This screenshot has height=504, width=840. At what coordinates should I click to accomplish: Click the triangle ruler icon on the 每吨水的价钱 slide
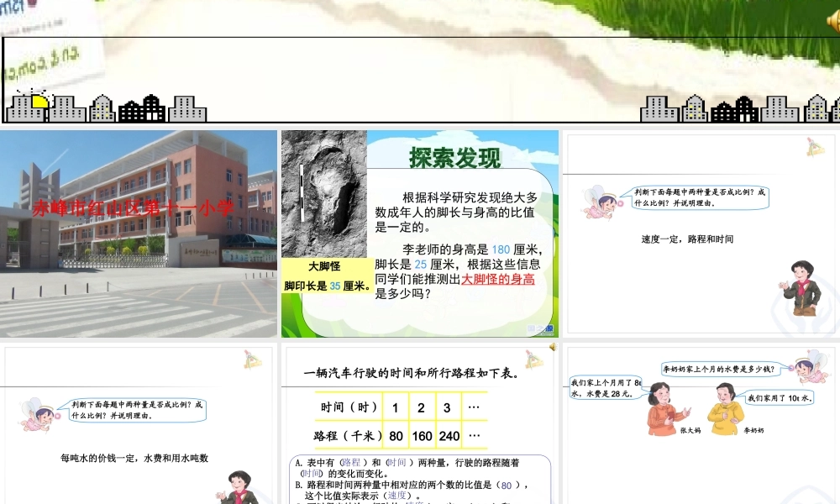[x=253, y=360]
